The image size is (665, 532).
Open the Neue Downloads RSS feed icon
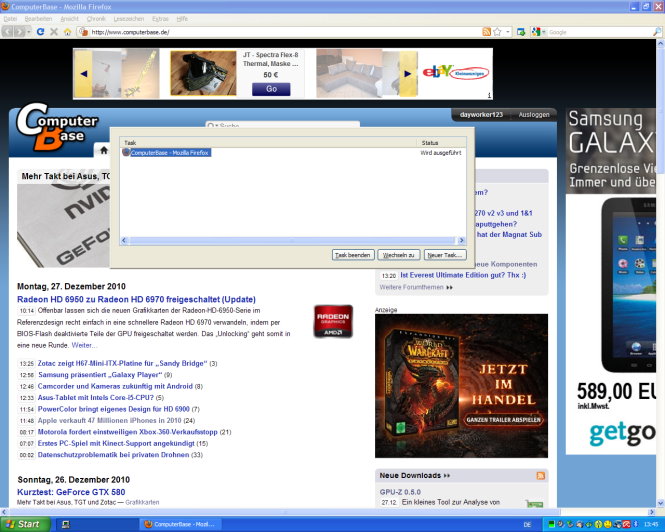click(540, 476)
